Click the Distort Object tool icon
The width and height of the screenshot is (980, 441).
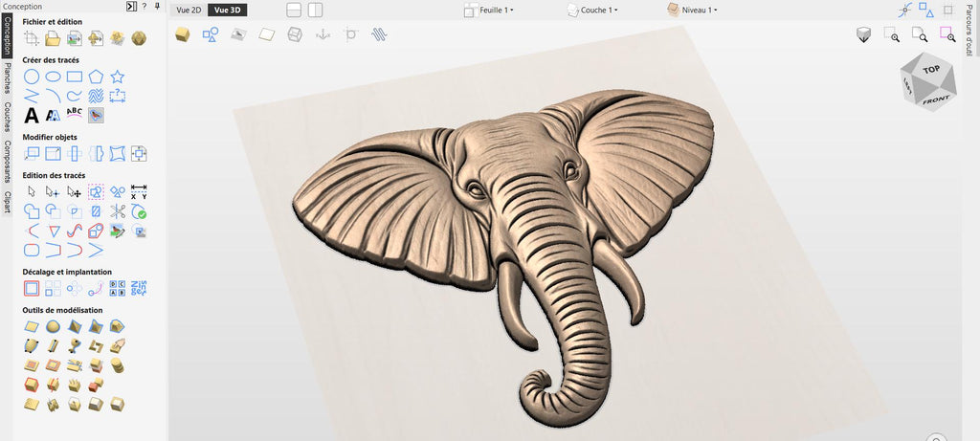tap(117, 154)
